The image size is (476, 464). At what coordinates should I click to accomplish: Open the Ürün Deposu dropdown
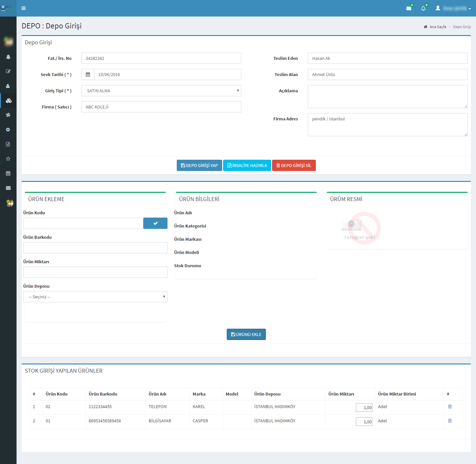click(95, 297)
